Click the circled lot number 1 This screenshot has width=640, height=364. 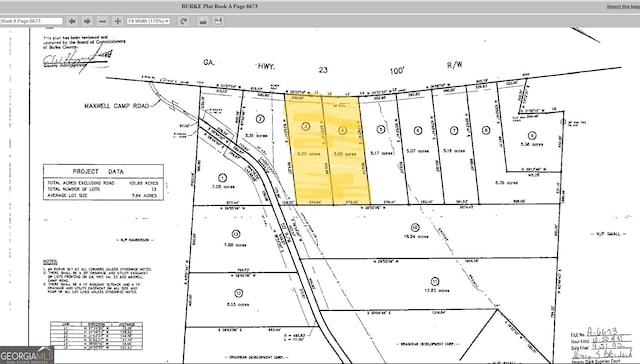click(222, 178)
